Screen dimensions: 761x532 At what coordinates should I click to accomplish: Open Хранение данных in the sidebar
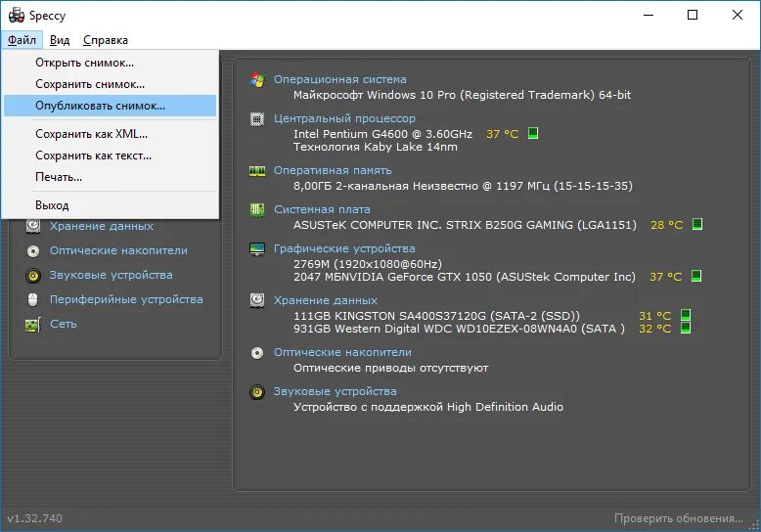point(102,226)
